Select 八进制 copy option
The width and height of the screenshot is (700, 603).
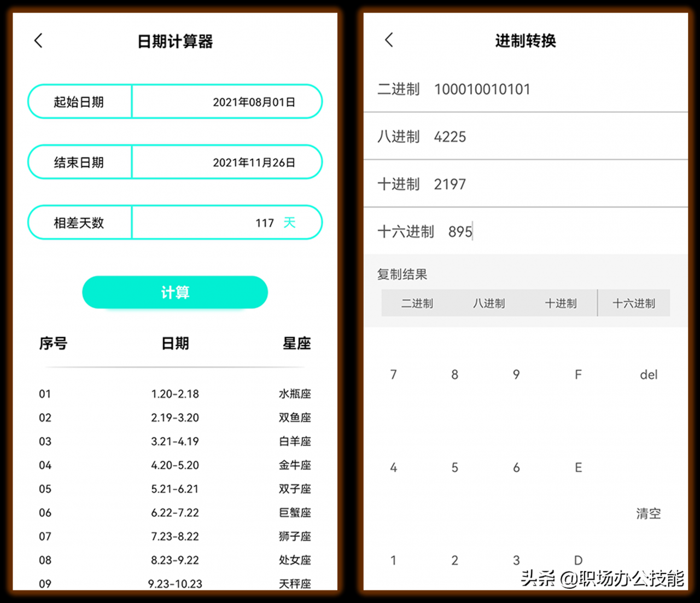489,303
